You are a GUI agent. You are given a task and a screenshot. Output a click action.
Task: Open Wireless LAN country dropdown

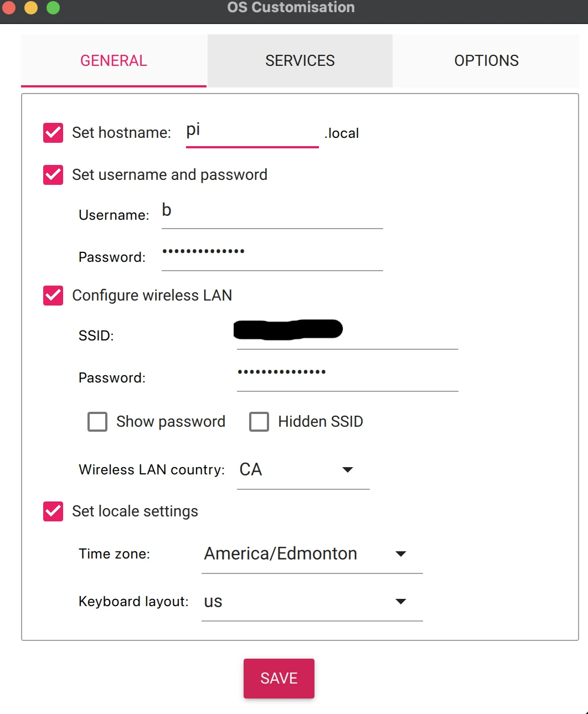303,470
